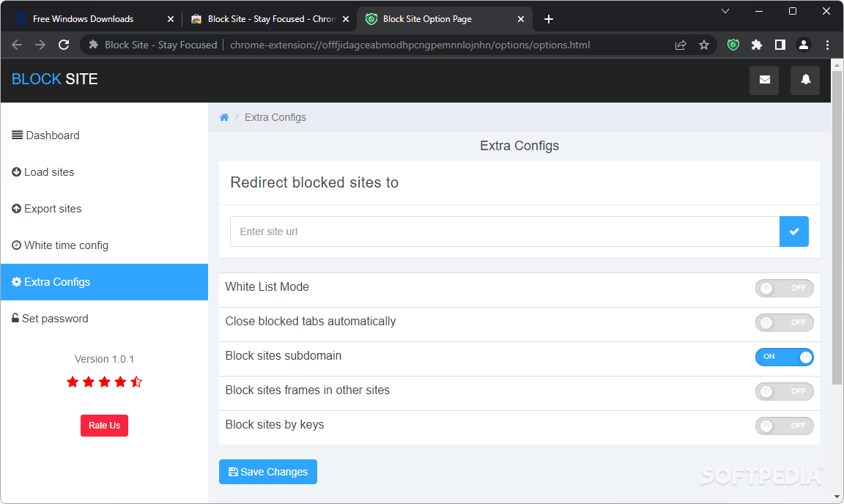This screenshot has height=504, width=844.
Task: Open the Chrome extensions puzzle icon
Action: (757, 45)
